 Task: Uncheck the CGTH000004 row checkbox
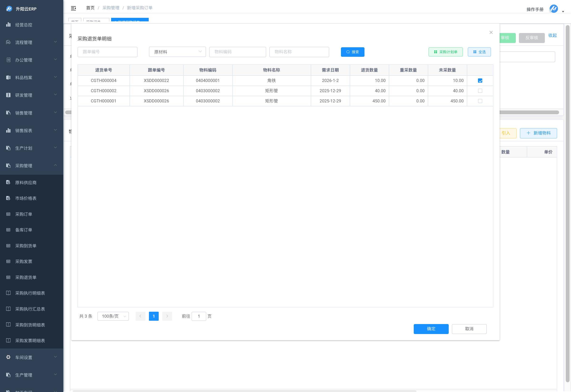point(480,81)
